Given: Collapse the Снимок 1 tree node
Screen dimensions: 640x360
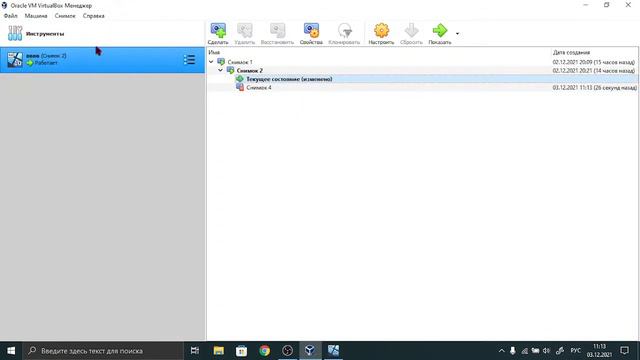Looking at the screenshot, I should point(211,62).
